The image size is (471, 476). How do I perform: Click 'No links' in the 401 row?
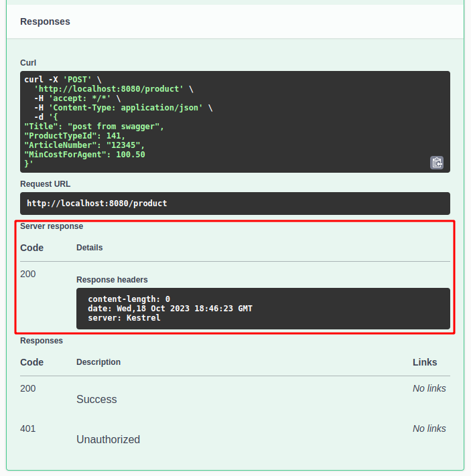tap(429, 428)
